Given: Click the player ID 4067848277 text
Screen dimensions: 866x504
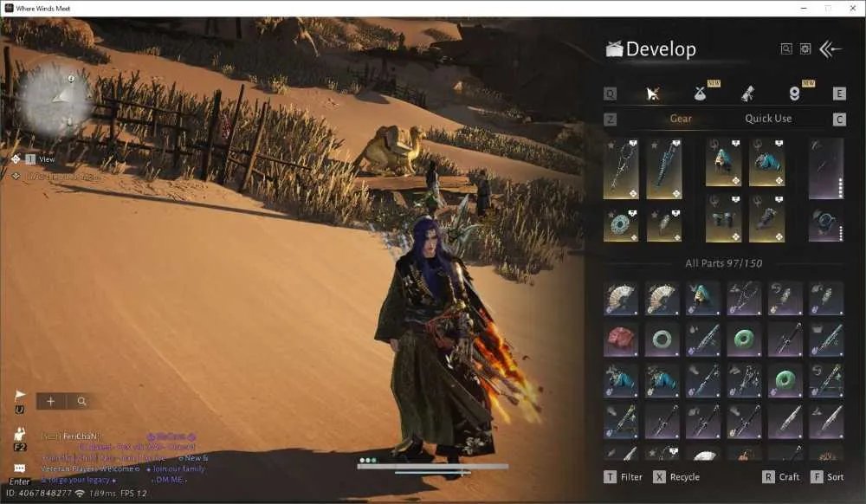Looking at the screenshot, I should click(39, 493).
